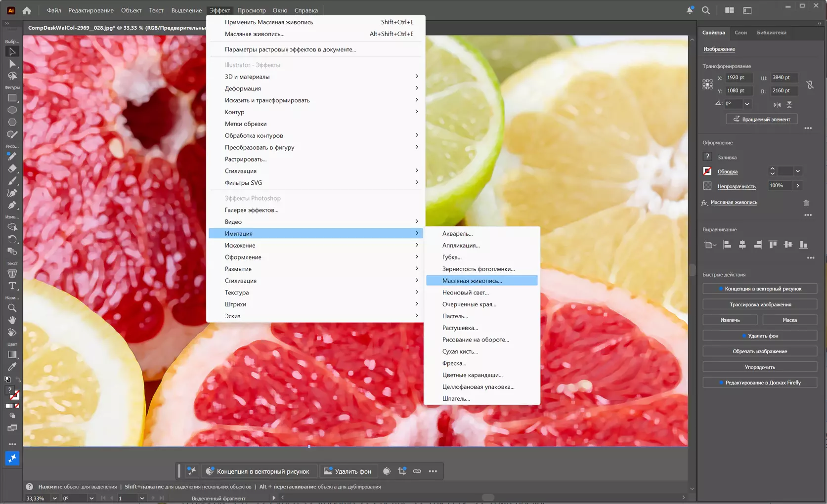Screen dimensions: 827x504
Task: Open the Align To options dropdown
Action: coord(710,245)
